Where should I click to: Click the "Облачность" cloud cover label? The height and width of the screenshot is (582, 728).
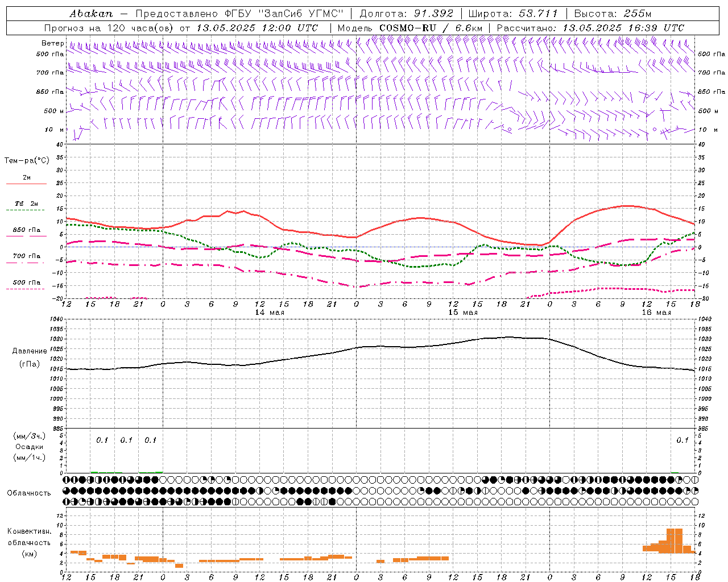click(x=29, y=493)
